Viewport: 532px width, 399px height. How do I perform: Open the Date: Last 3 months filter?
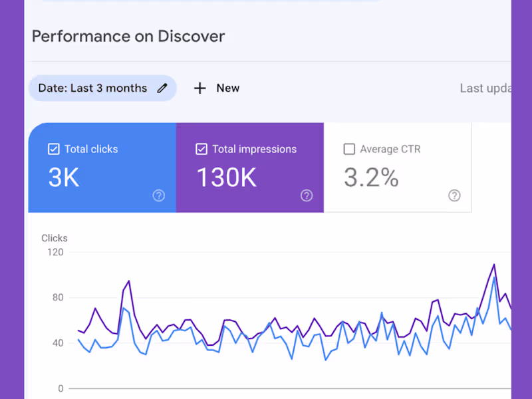[x=92, y=88]
